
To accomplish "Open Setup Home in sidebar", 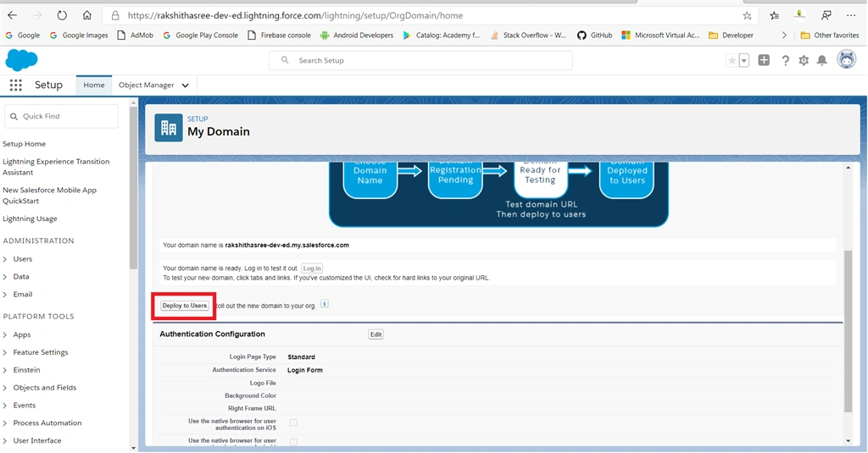I will click(x=25, y=144).
